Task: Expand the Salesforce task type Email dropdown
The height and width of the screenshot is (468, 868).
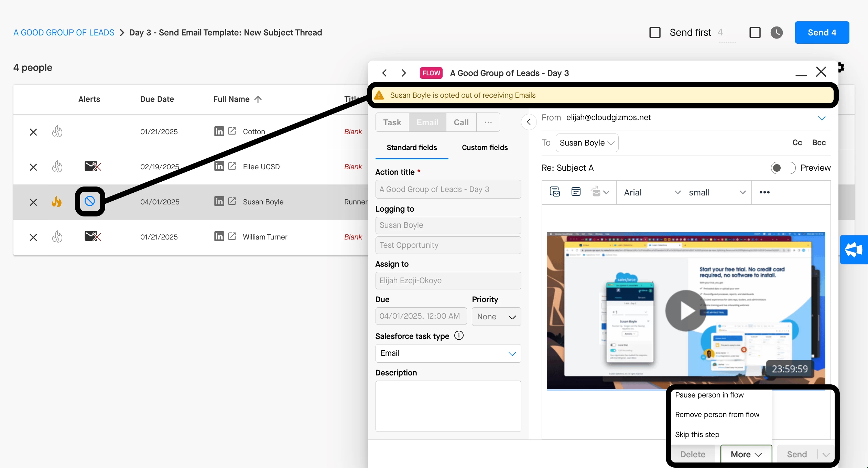Action: 448,353
